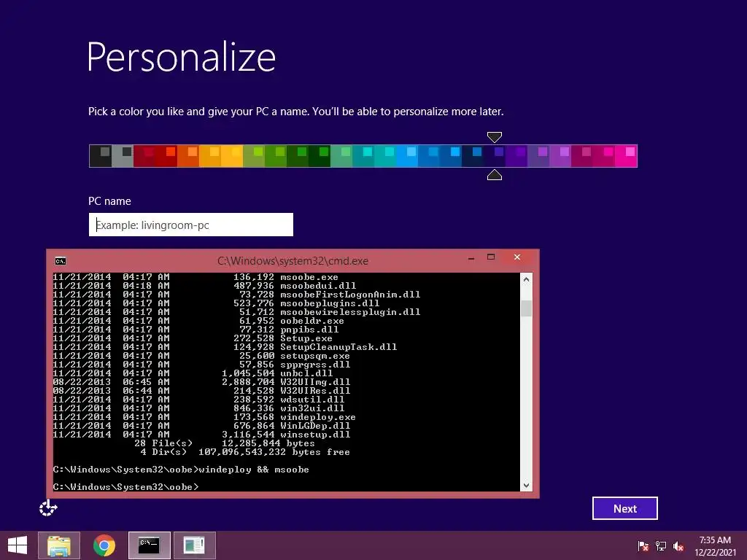Select the dark navy color swatch
The height and width of the screenshot is (560, 747).
[473, 156]
